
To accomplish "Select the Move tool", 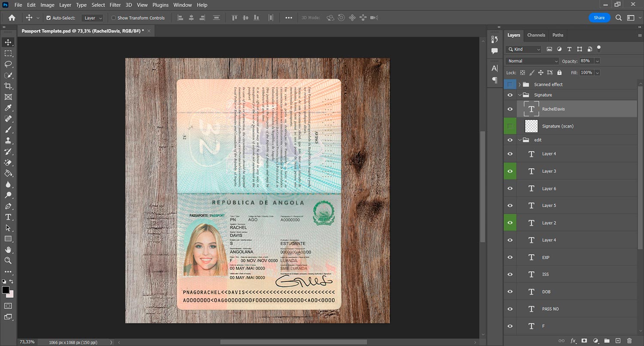I will pyautogui.click(x=8, y=42).
